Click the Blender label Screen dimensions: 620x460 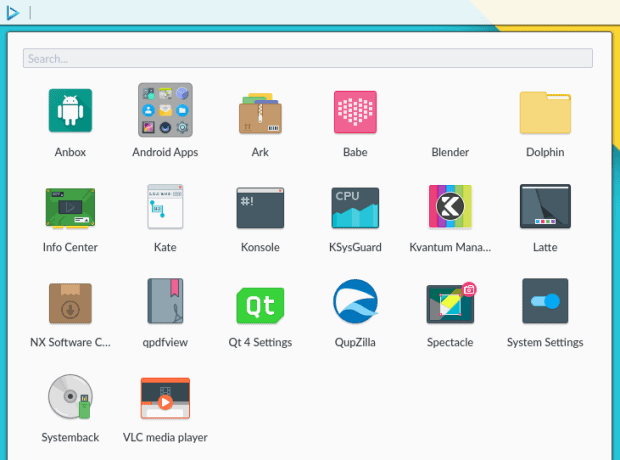[450, 152]
